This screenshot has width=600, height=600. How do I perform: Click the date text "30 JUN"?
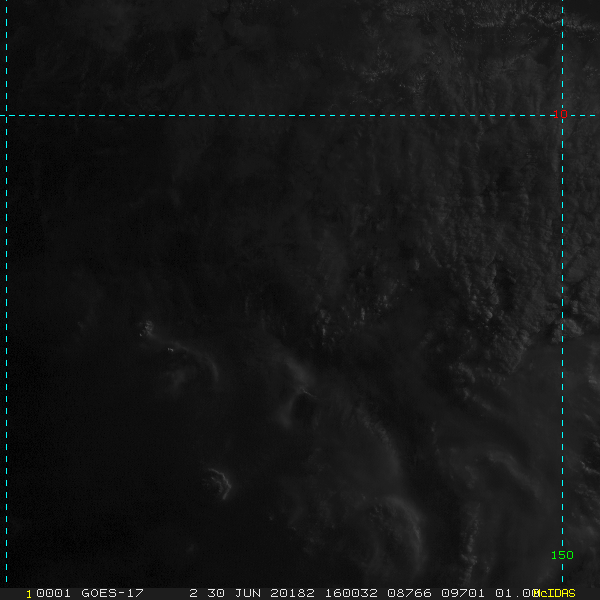(234, 593)
